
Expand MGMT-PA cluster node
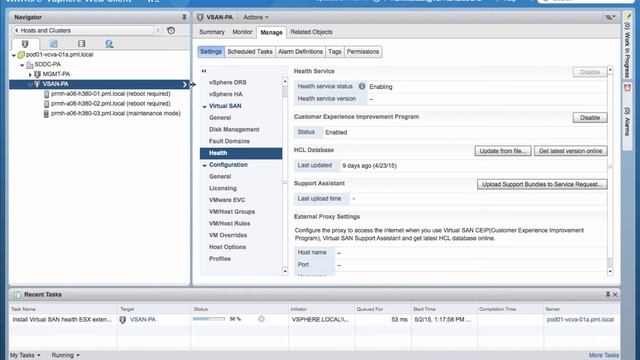[x=30, y=74]
